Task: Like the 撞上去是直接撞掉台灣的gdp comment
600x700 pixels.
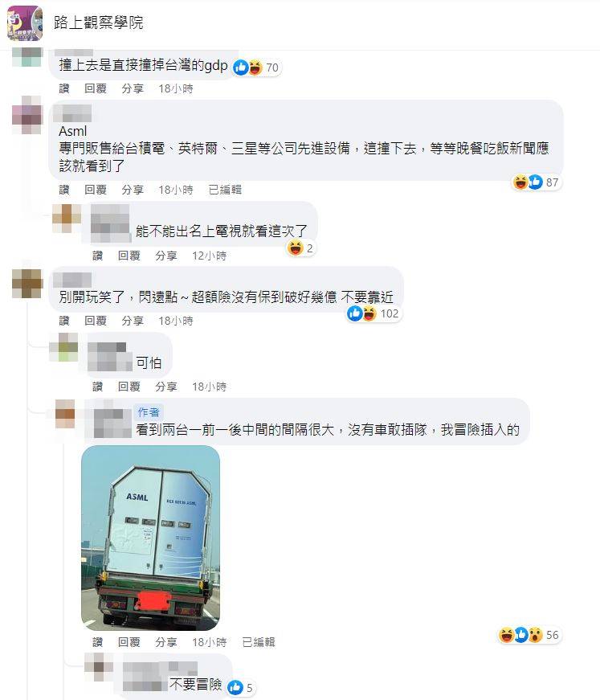Action: tap(64, 88)
